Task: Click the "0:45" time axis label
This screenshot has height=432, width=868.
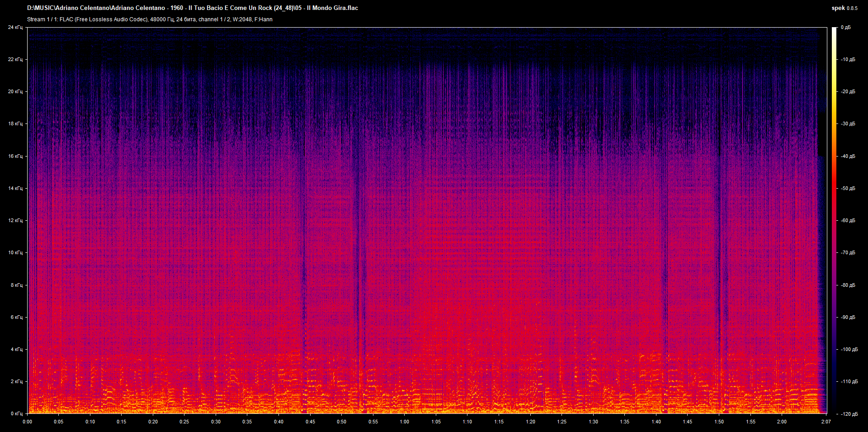Action: pos(310,422)
